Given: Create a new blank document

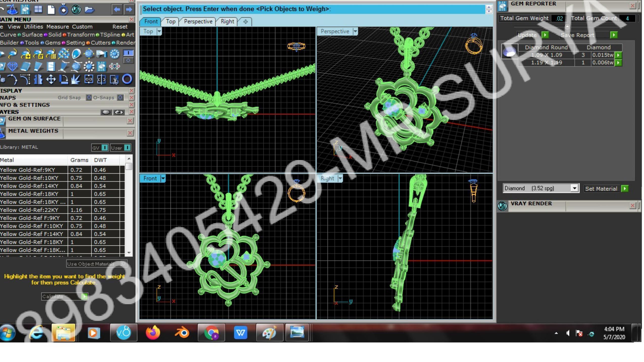Looking at the screenshot, I should click(51, 10).
